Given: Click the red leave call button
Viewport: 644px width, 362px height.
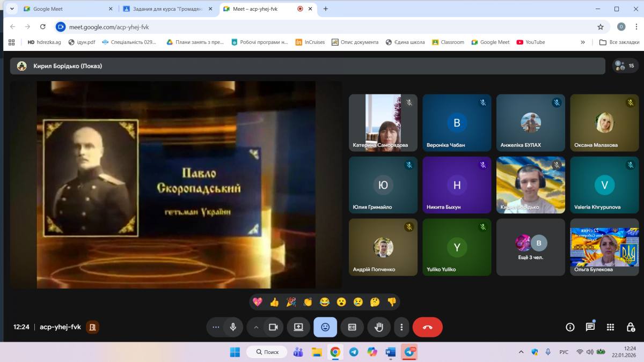Looking at the screenshot, I should (x=427, y=327).
